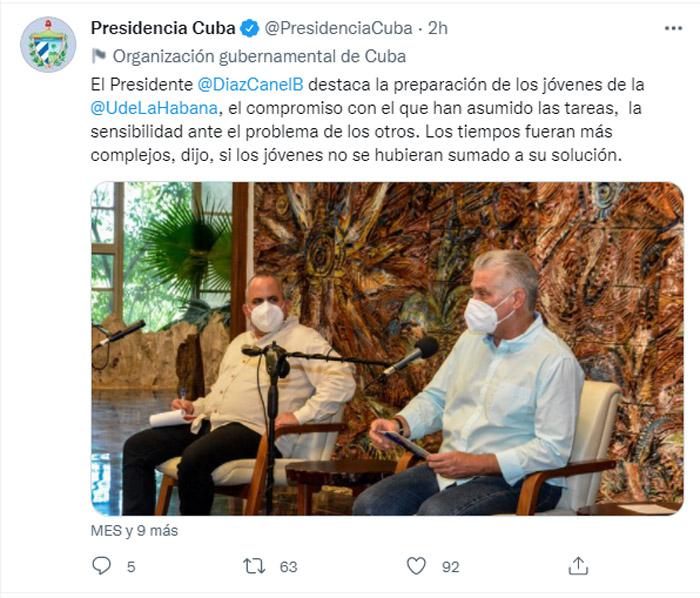Image resolution: width=700 pixels, height=598 pixels.
Task: Click the blue verified badge
Action: click(x=250, y=28)
